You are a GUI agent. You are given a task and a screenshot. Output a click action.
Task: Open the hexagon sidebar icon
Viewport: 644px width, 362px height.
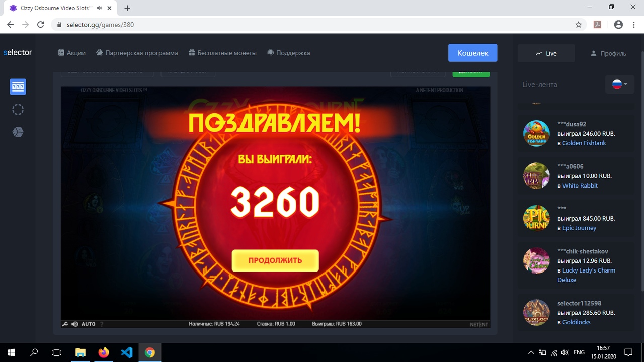[18, 132]
